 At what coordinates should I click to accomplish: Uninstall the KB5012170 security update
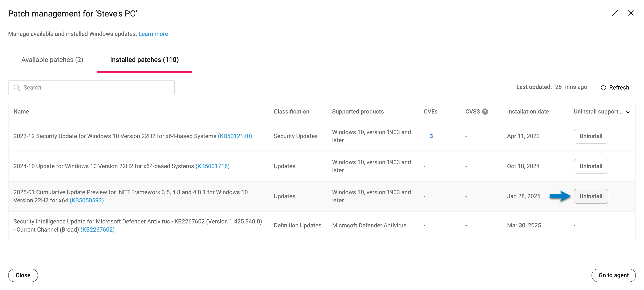(591, 136)
